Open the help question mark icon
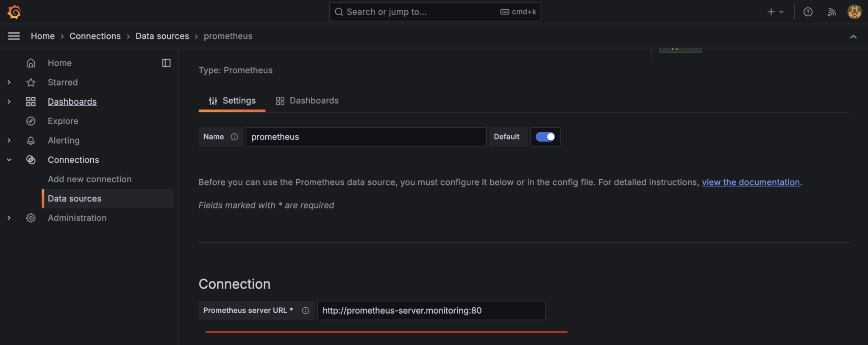868x345 pixels. (x=808, y=12)
